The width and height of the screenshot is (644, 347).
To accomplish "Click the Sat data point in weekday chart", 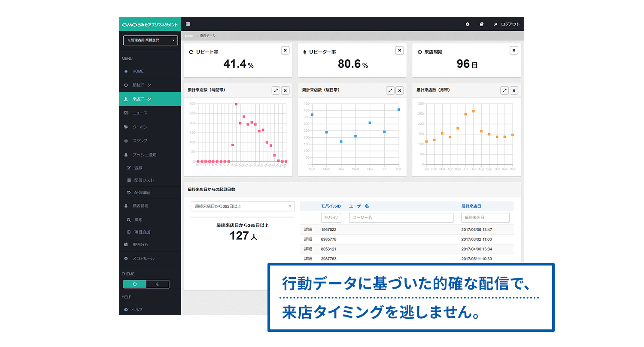I will 399,109.
